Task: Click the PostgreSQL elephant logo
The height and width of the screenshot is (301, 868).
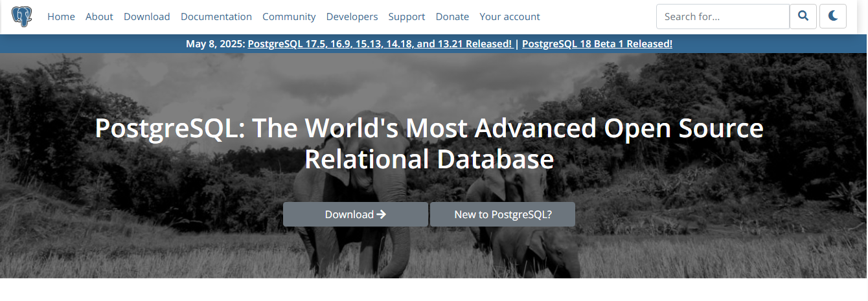Action: point(22,16)
